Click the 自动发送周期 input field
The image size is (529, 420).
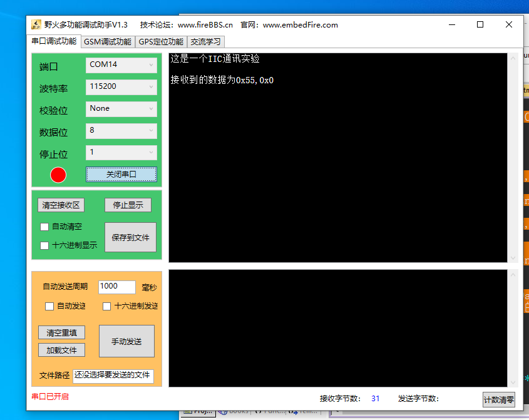pos(116,286)
